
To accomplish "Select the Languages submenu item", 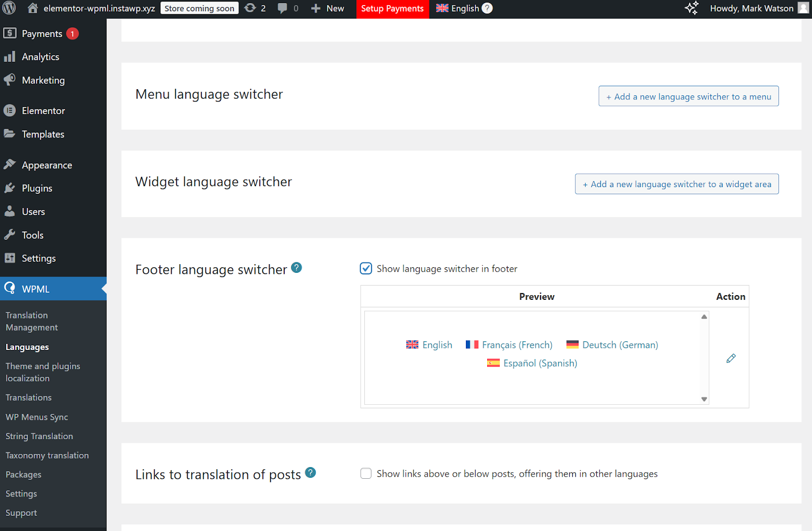I will click(27, 347).
